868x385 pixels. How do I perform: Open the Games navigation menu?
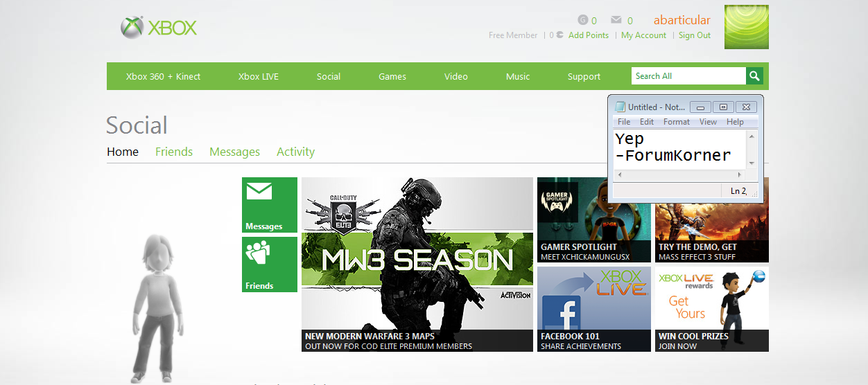[392, 76]
